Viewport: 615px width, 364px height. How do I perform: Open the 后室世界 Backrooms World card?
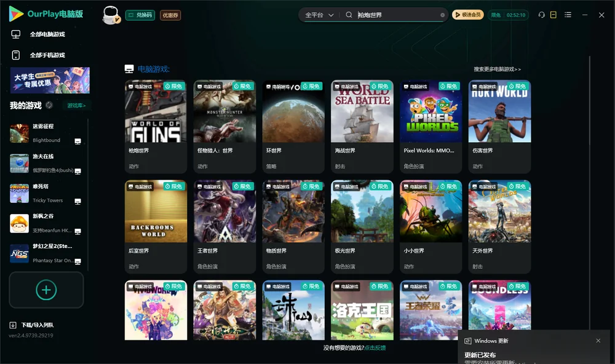(156, 226)
